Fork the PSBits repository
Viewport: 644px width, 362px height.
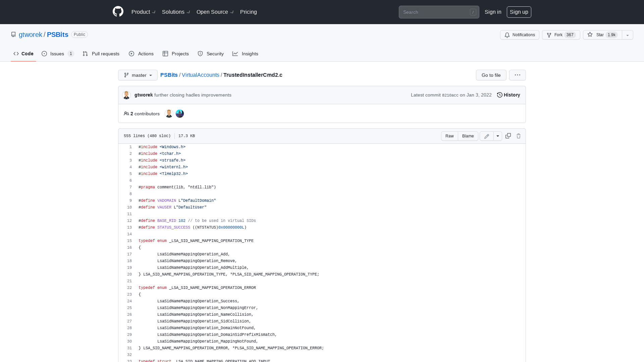click(561, 35)
